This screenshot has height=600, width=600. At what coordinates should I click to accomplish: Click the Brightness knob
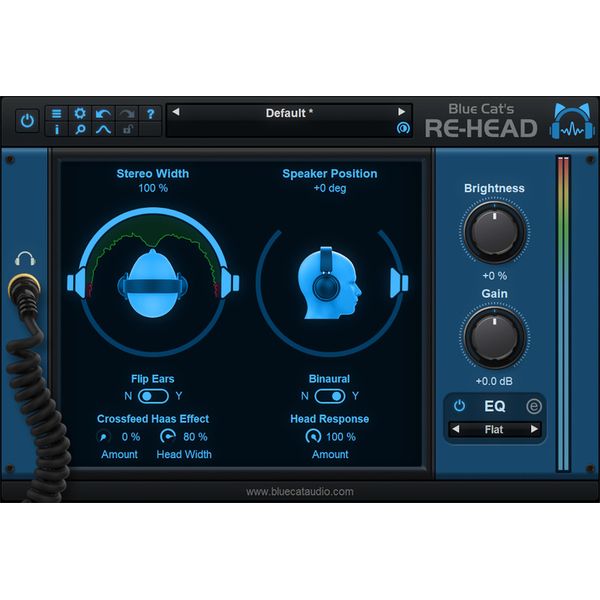coord(494,232)
